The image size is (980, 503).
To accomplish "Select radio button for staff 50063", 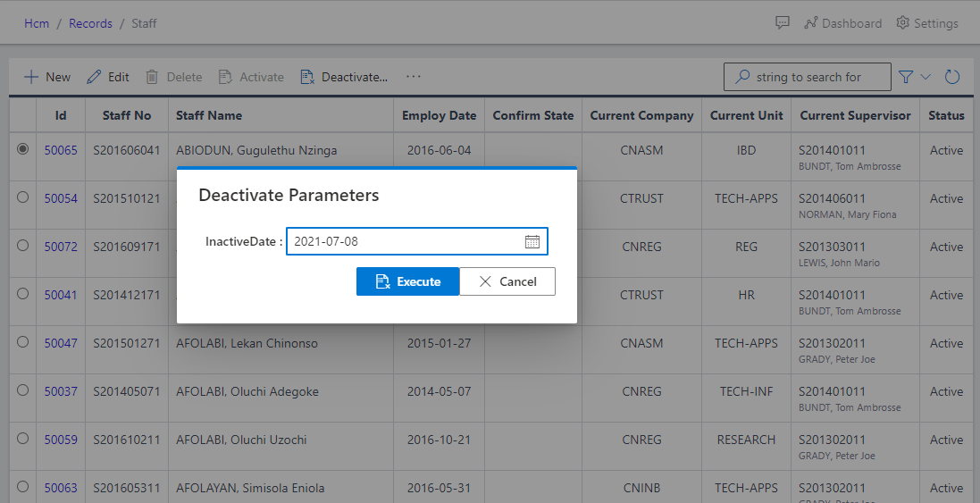I will (22, 486).
